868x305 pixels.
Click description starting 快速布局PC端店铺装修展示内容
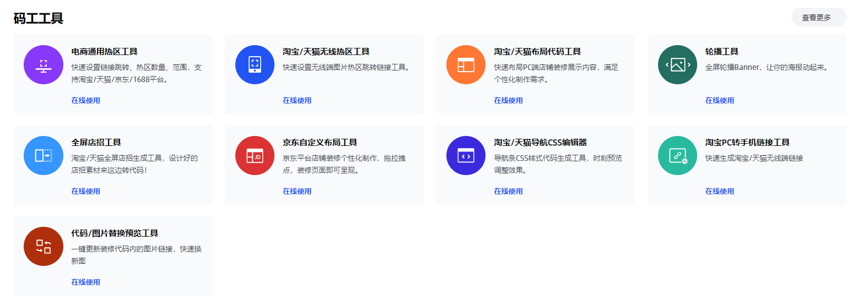pyautogui.click(x=556, y=73)
